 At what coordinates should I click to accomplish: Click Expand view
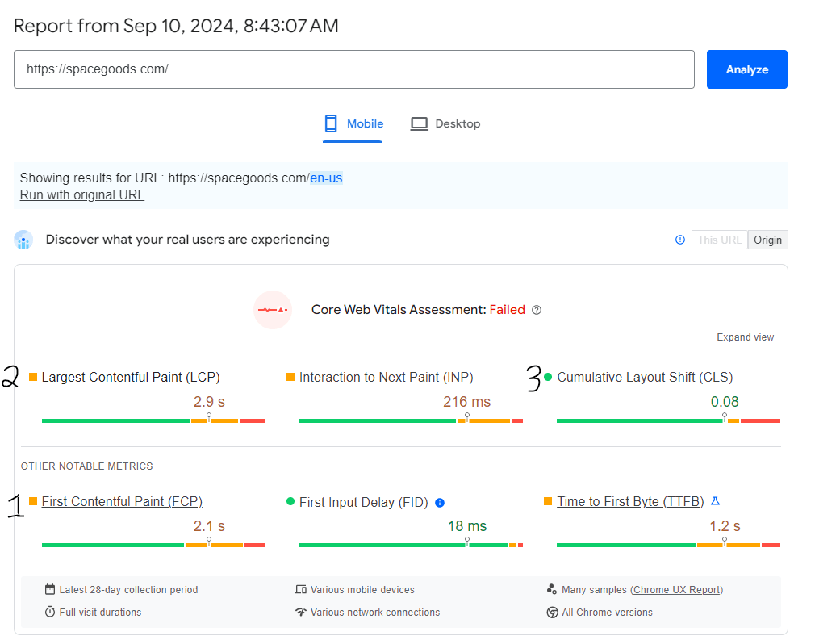746,337
